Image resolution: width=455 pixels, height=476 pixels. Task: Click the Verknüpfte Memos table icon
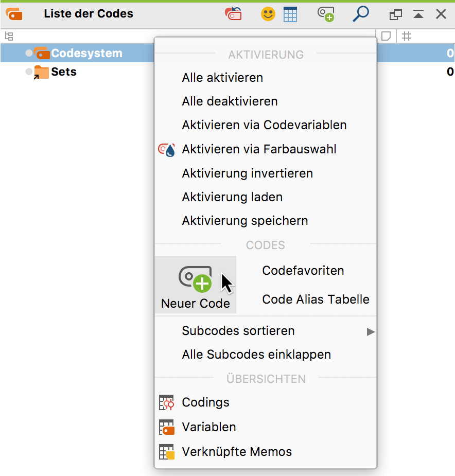[166, 452]
